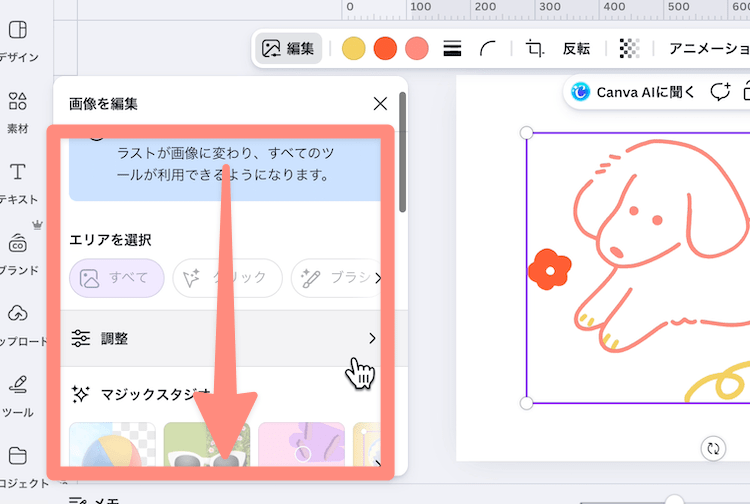
Task: Open the テキスト text panel
Action: pyautogui.click(x=18, y=183)
